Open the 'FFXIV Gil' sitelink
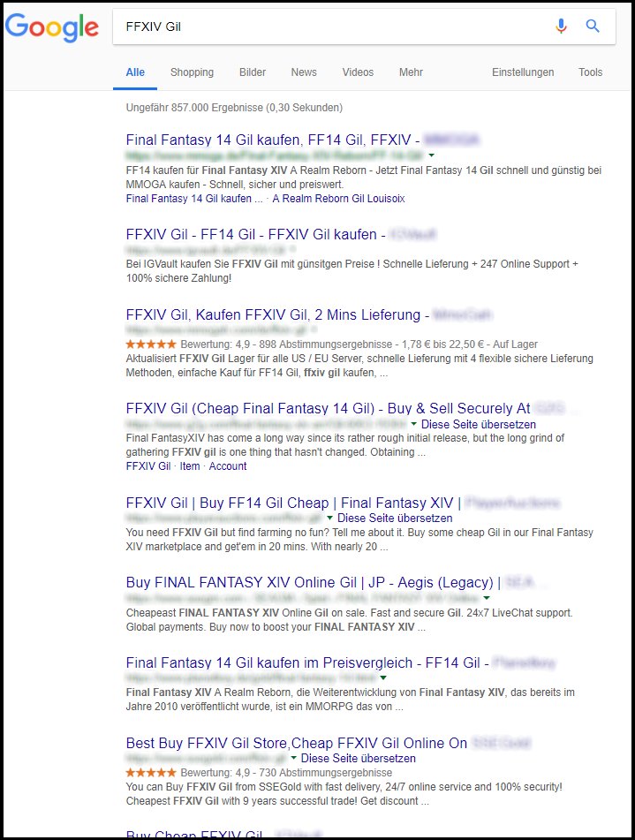 coord(148,466)
